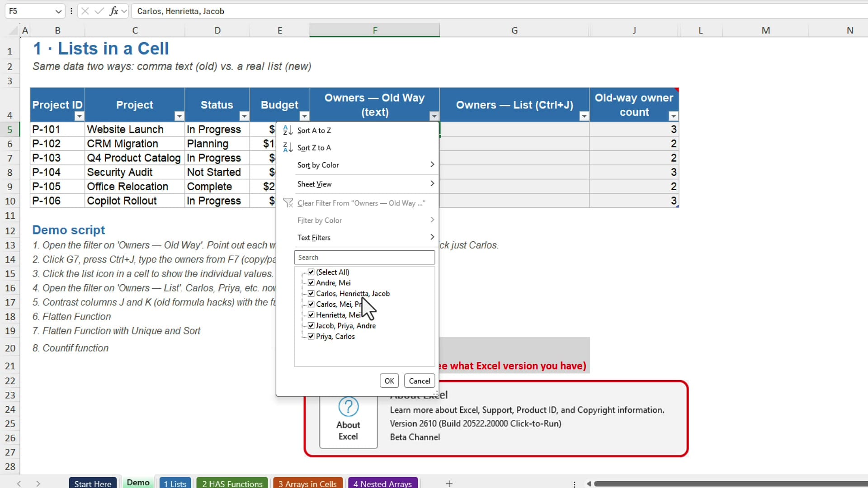Switch to the 3 Arrays in Cells tab
868x488 pixels.
coord(307,483)
